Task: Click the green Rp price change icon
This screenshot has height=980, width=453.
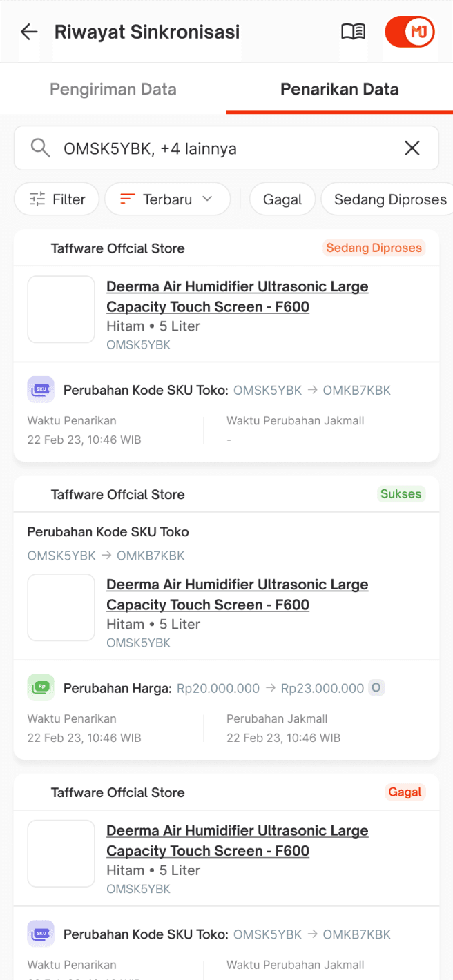Action: (41, 688)
